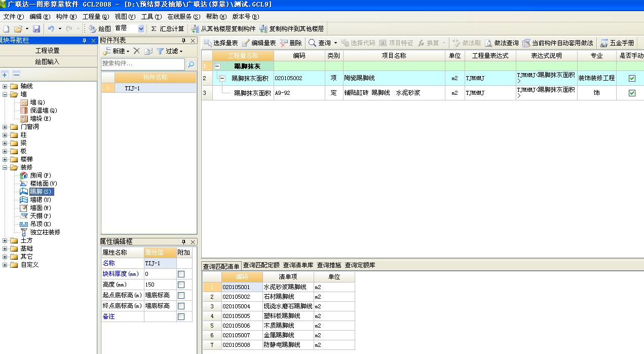Save the project with the floppy icon
Image resolution: width=644 pixels, height=354 pixels.
click(x=36, y=29)
